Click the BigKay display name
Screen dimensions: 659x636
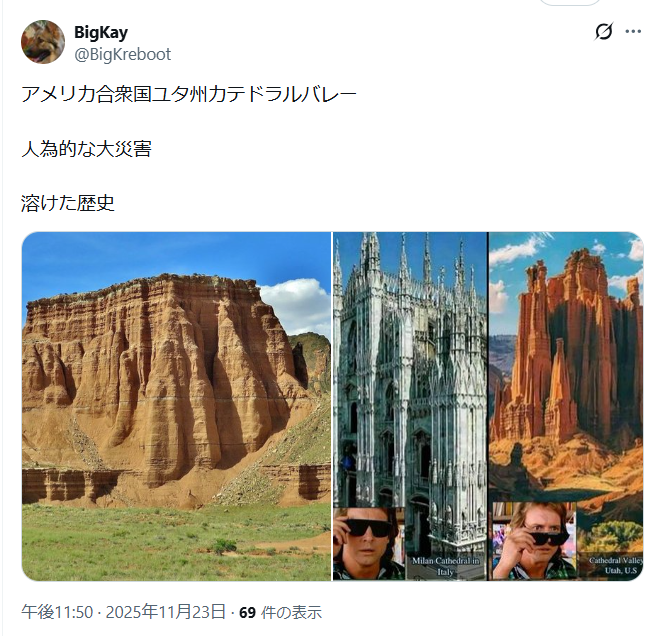[101, 32]
